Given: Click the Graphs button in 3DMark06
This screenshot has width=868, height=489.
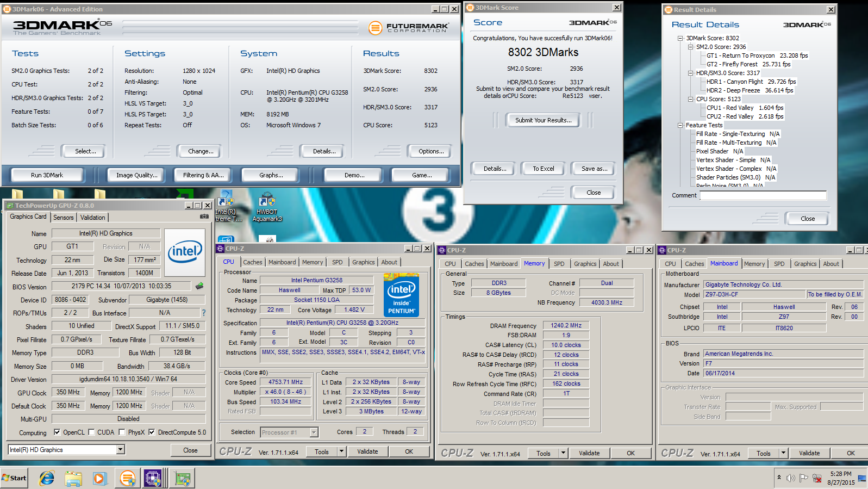Looking at the screenshot, I should coord(271,175).
